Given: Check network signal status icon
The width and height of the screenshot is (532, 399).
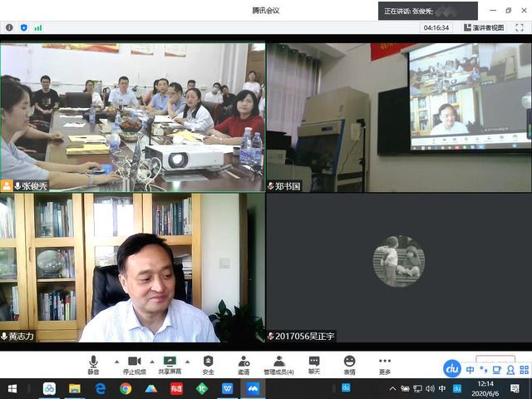Looking at the screenshot, I should click(37, 27).
